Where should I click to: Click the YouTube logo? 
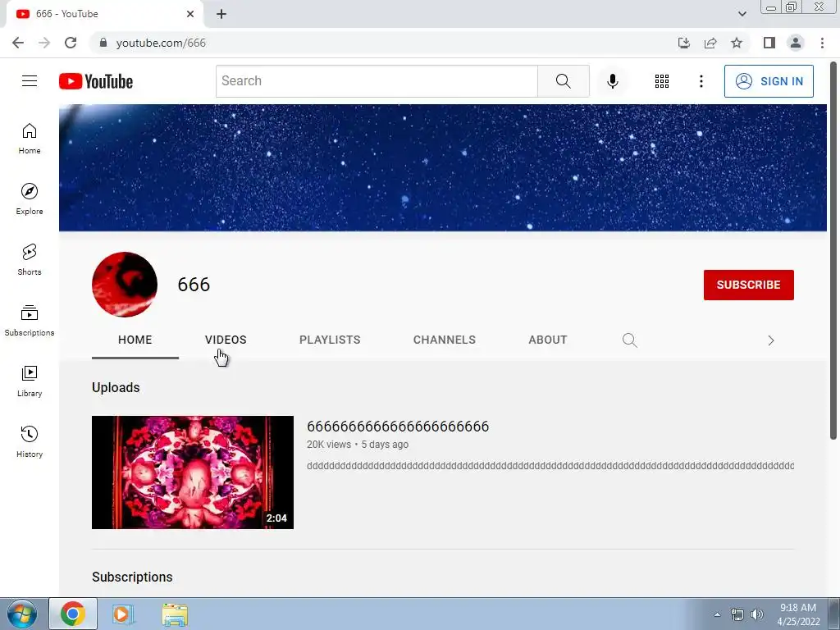pyautogui.click(x=96, y=81)
